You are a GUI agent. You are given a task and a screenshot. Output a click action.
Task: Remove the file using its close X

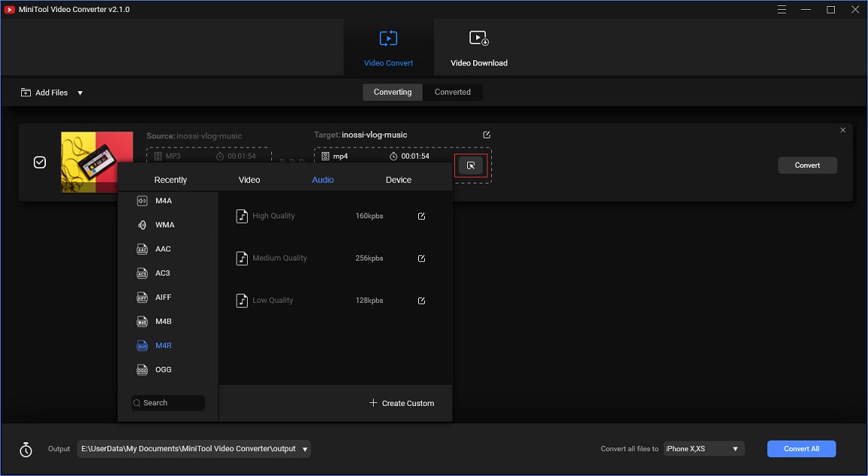coord(843,130)
